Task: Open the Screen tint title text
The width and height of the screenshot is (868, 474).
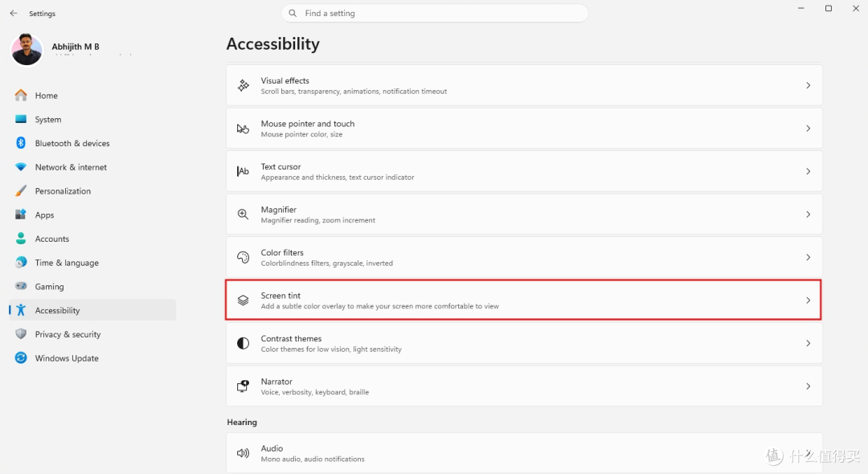Action: [x=280, y=296]
